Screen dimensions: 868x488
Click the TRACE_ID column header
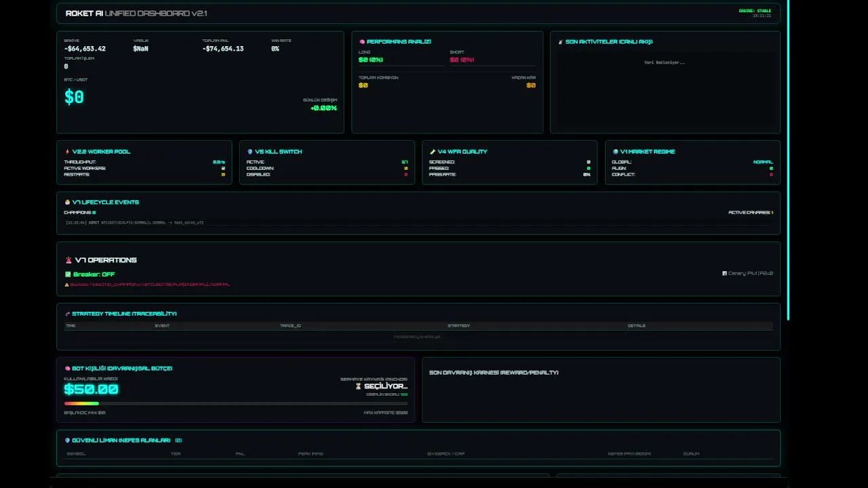(x=290, y=326)
